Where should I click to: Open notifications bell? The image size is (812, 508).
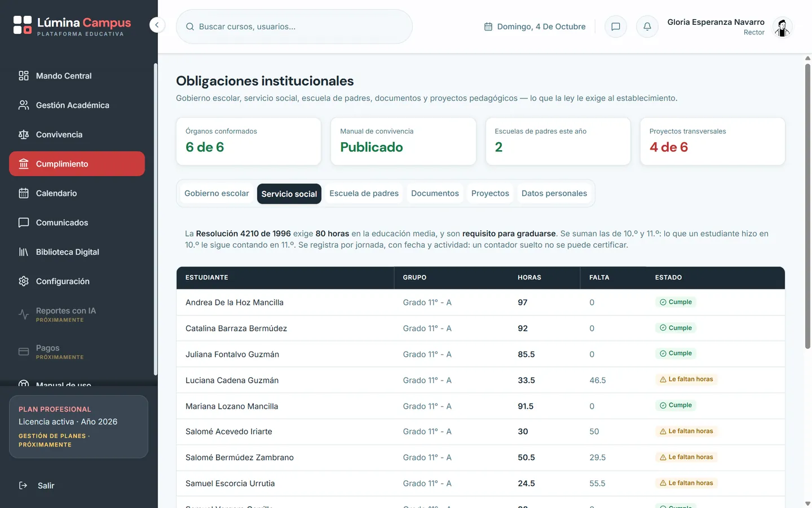[x=647, y=27]
